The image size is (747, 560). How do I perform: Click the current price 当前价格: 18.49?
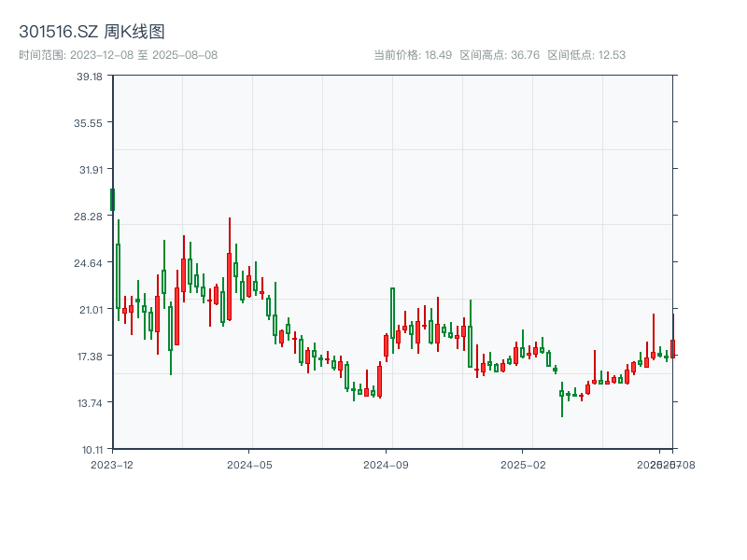click(x=413, y=55)
